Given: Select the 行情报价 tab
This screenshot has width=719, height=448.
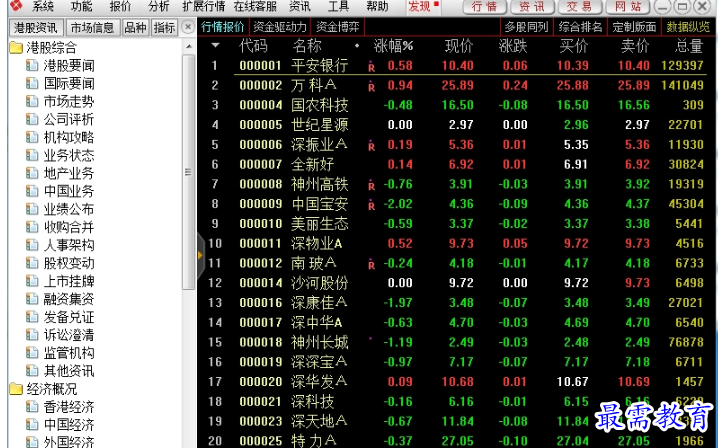Looking at the screenshot, I should [x=222, y=27].
